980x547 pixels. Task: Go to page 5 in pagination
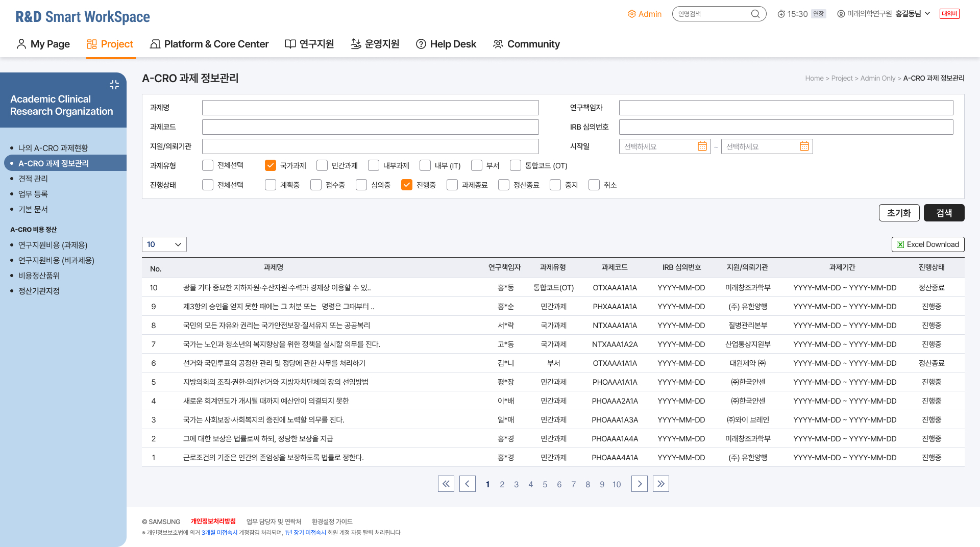545,484
